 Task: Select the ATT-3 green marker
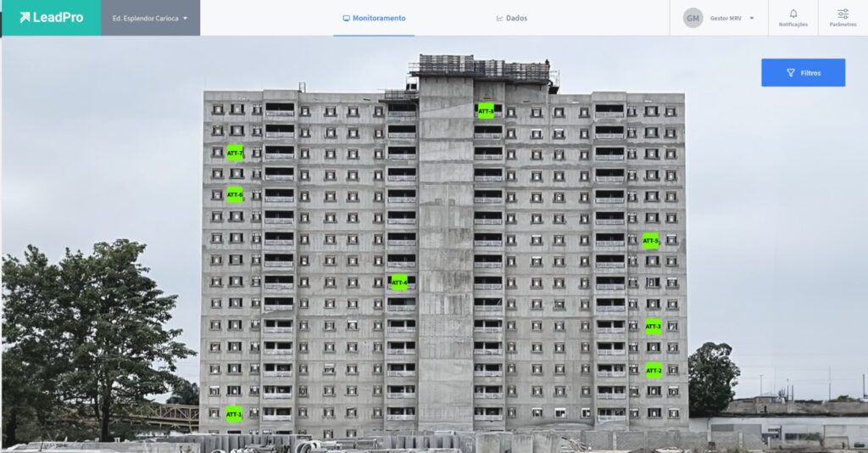(653, 327)
